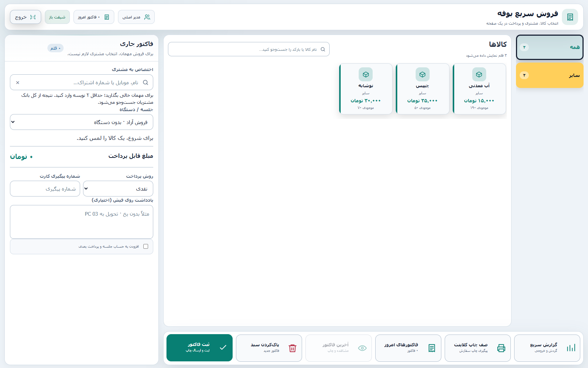Click the ۳ قلم نمایش داده می‌شود text
The height and width of the screenshot is (368, 588).
click(486, 56)
